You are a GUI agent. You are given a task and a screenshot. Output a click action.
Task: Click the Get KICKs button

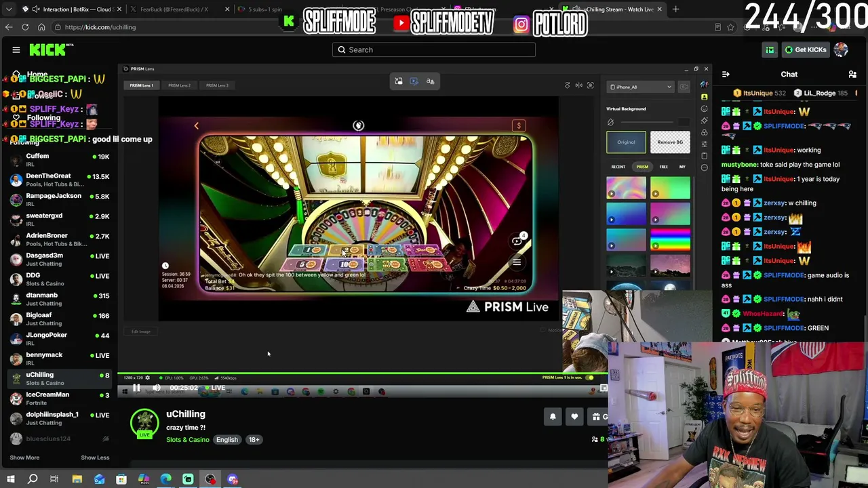coord(806,49)
